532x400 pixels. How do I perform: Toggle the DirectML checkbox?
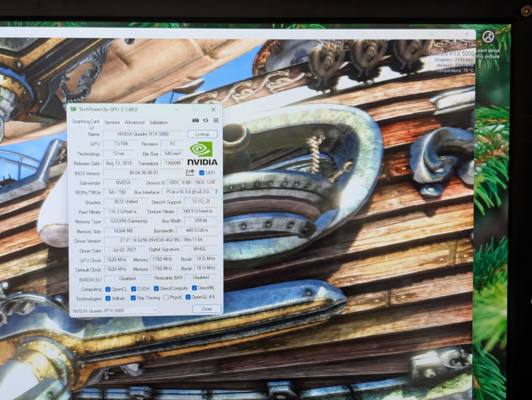(194, 287)
